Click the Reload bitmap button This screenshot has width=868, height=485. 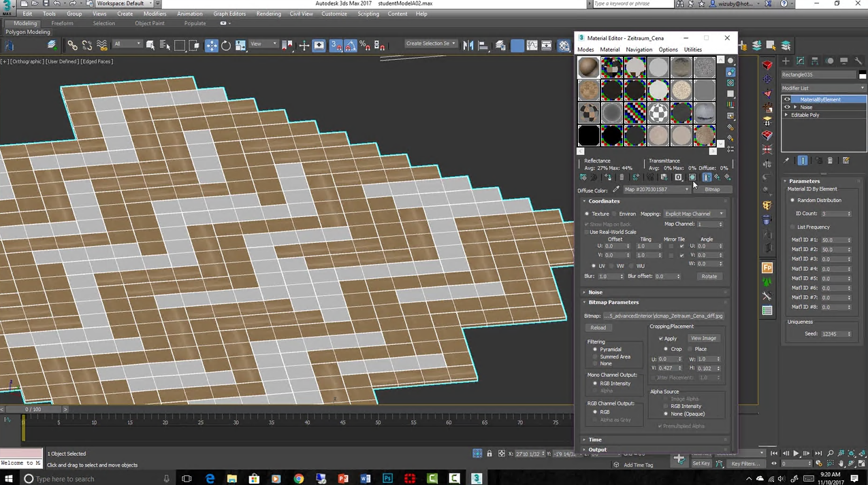[x=598, y=328]
